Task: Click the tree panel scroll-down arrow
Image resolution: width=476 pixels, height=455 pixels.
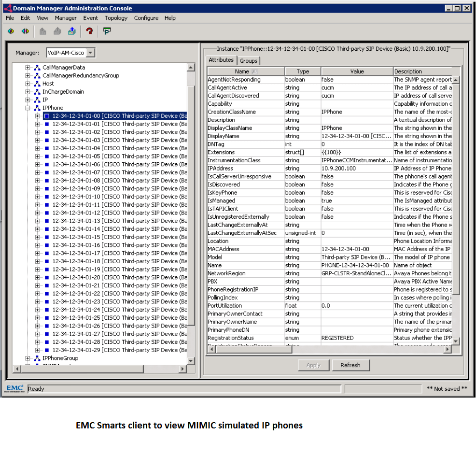Action: pos(191,361)
